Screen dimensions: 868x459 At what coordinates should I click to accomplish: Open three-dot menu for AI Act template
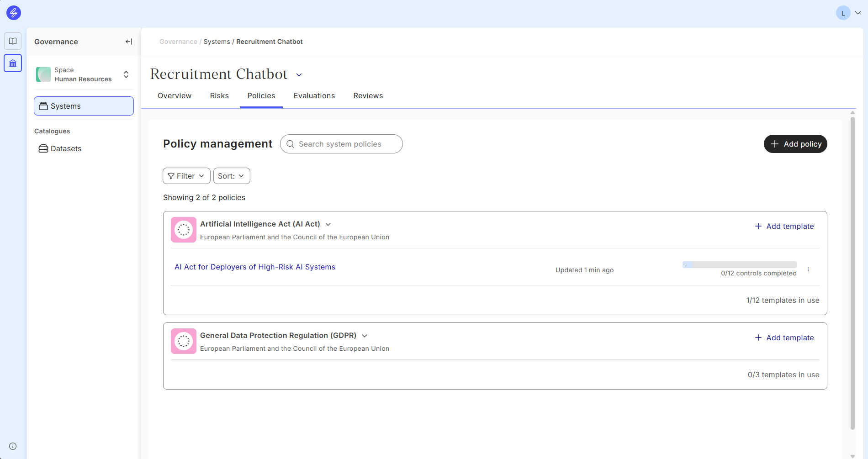click(808, 269)
